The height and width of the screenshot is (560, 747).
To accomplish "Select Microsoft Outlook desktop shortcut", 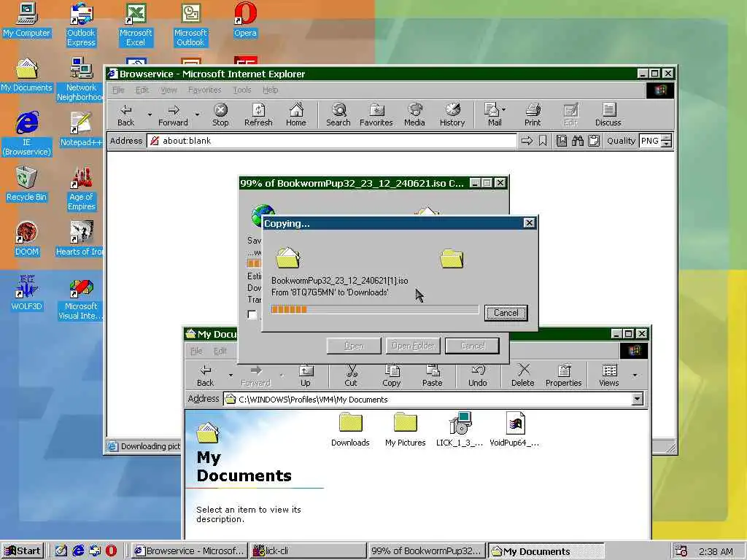I will click(190, 25).
